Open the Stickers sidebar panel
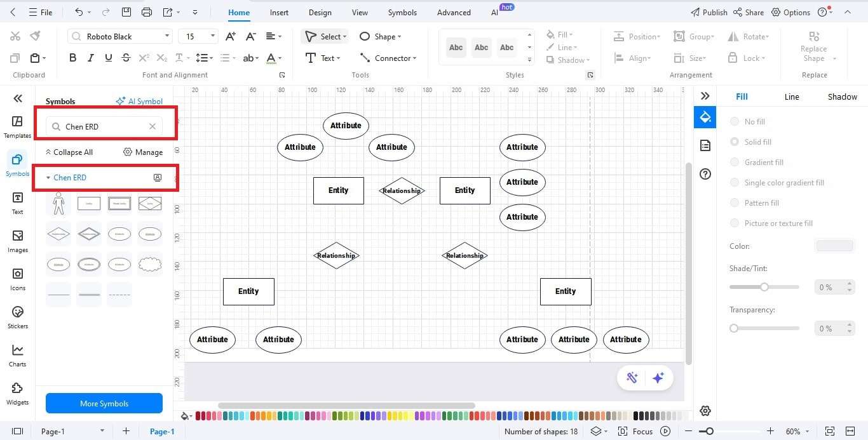Viewport: 868px width, 440px height. coord(17,317)
